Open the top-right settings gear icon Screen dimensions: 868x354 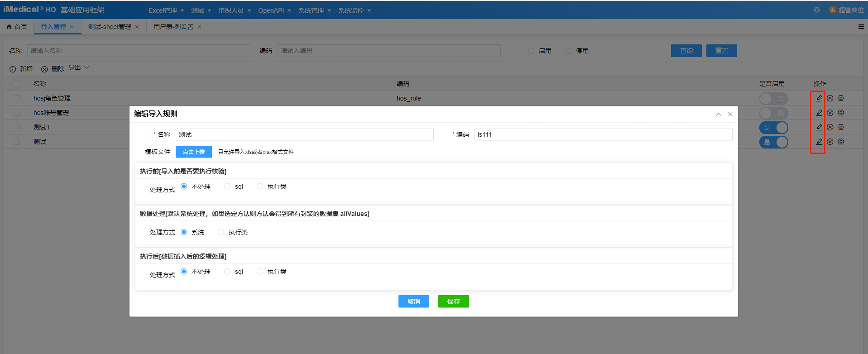coord(817,10)
